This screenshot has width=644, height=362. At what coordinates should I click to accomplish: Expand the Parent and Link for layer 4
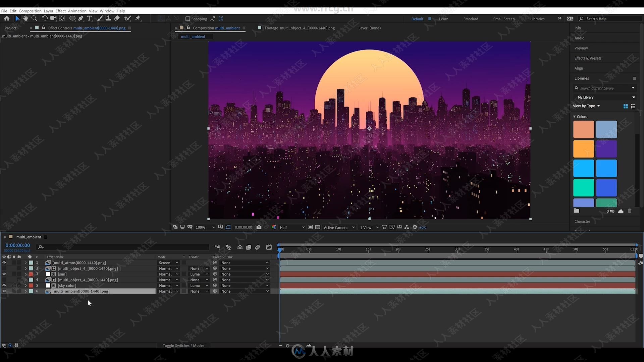(267, 279)
